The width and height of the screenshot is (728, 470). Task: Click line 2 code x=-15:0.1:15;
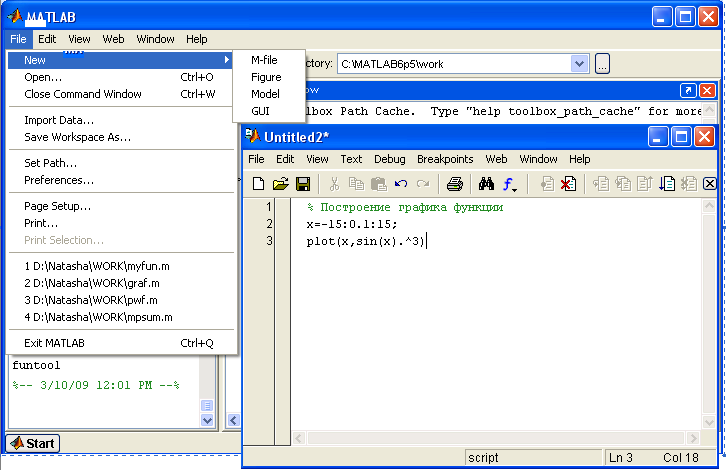click(352, 224)
